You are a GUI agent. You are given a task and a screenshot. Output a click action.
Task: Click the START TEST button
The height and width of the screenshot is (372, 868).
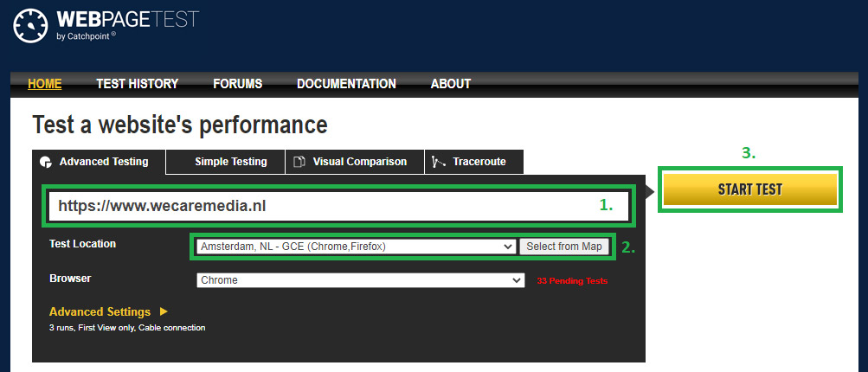750,189
